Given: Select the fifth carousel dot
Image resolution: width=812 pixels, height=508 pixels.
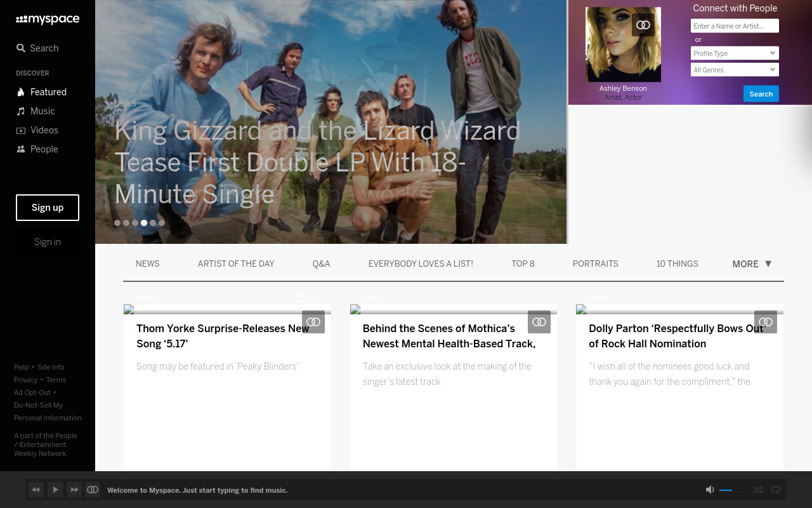Looking at the screenshot, I should [x=153, y=223].
